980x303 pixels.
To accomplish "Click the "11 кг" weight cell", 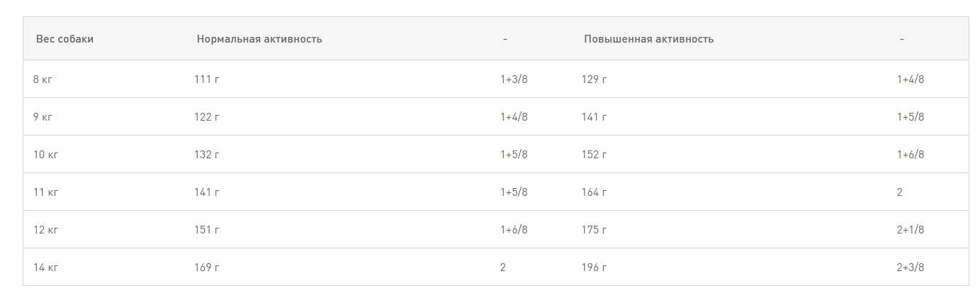I will point(46,192).
